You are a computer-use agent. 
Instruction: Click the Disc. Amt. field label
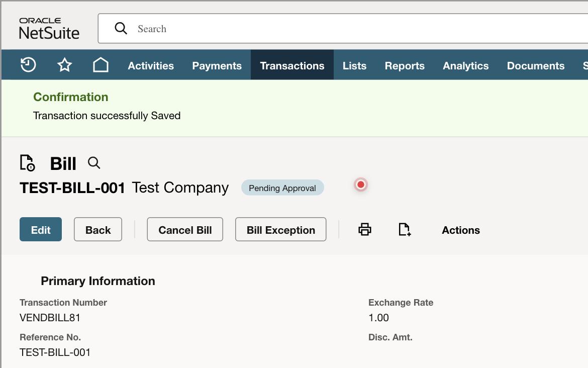pos(390,337)
